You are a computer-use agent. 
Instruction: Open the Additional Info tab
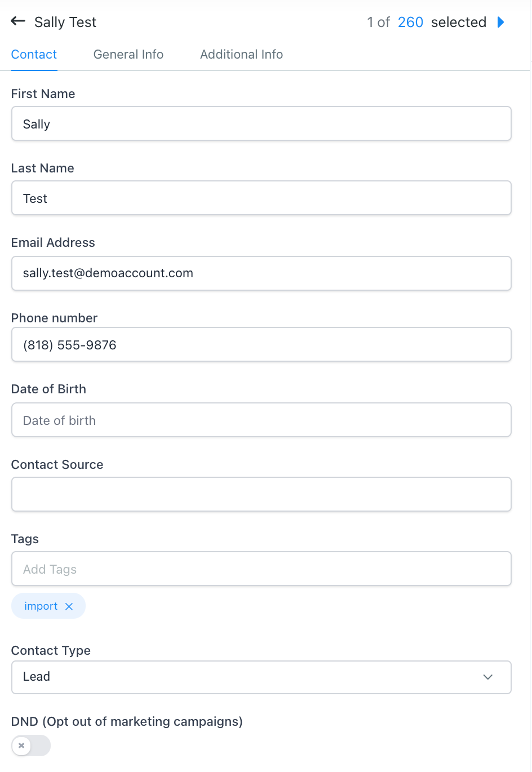coord(241,55)
